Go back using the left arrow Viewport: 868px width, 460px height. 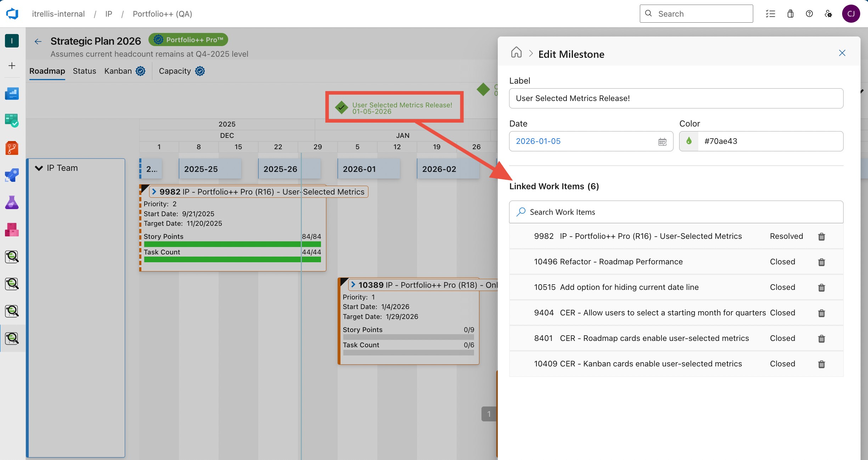click(38, 41)
